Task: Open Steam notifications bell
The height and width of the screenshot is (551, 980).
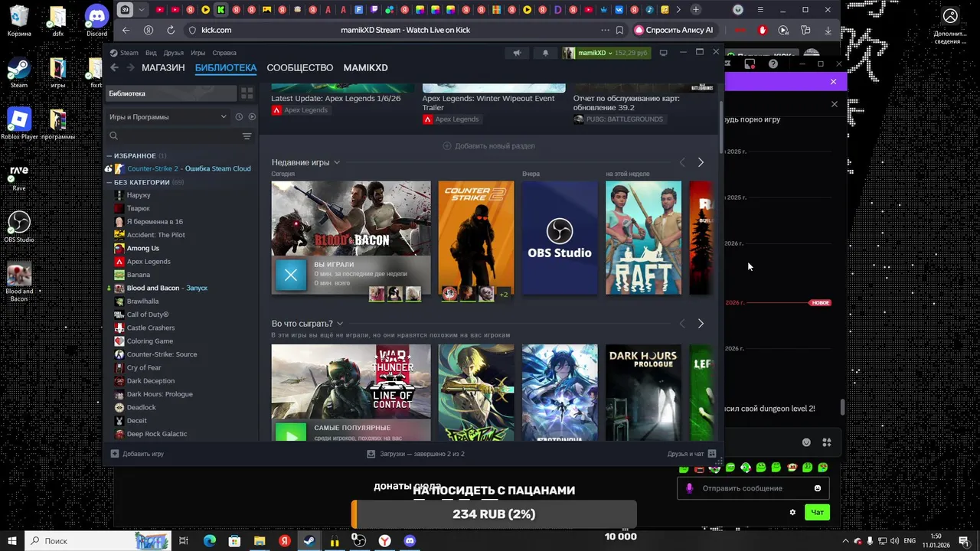Action: tap(545, 53)
